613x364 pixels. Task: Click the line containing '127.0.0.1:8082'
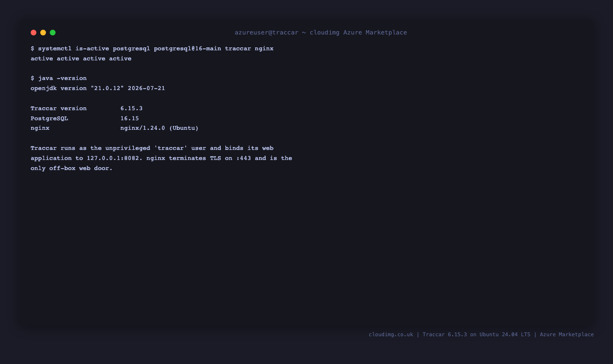click(x=161, y=159)
